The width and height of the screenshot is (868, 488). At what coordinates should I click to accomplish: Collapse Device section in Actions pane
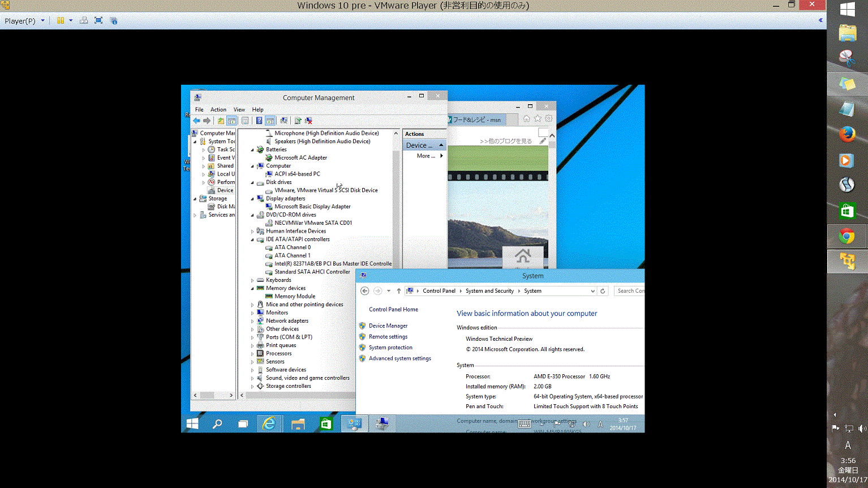tap(441, 145)
